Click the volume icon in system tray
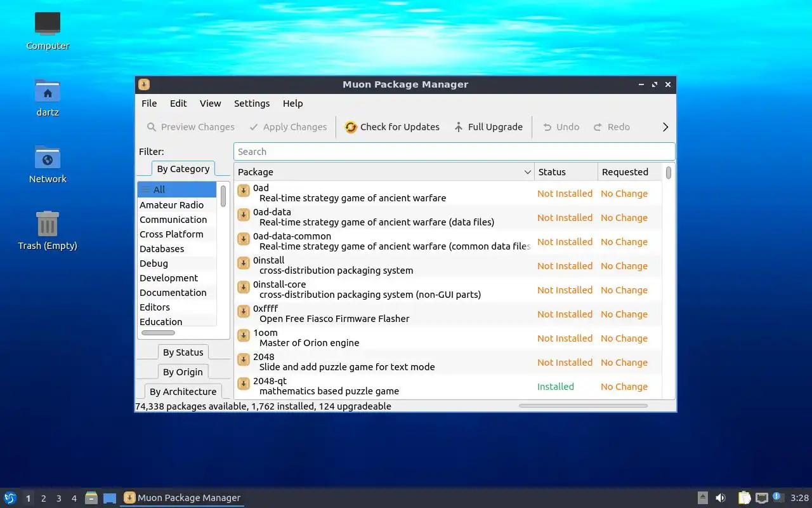The image size is (812, 508). pyautogui.click(x=721, y=498)
